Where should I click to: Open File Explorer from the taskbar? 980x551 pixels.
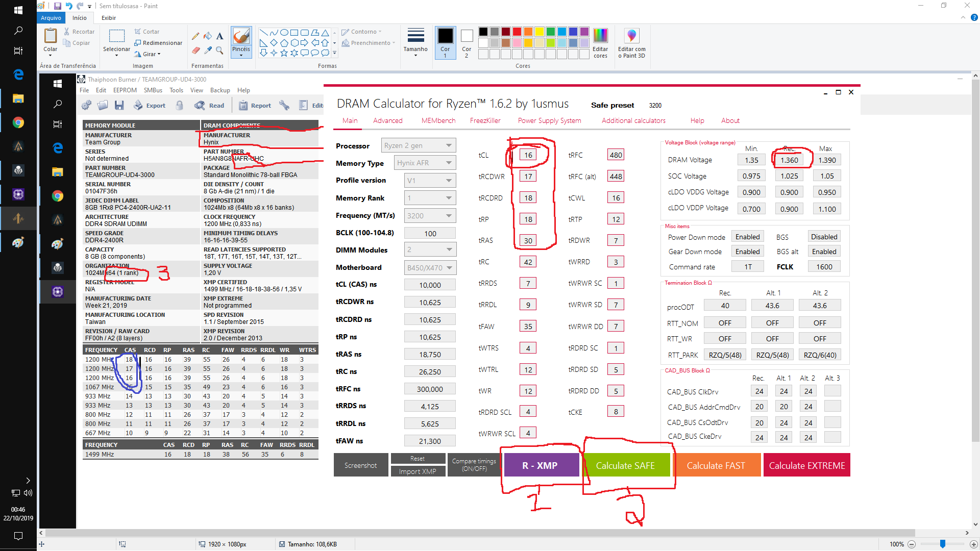coord(18,98)
